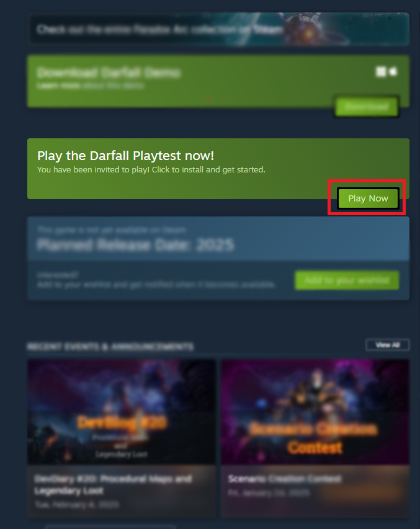420x529 pixels.
Task: Click the February 4 date under DevDiary
Action: 77,504
